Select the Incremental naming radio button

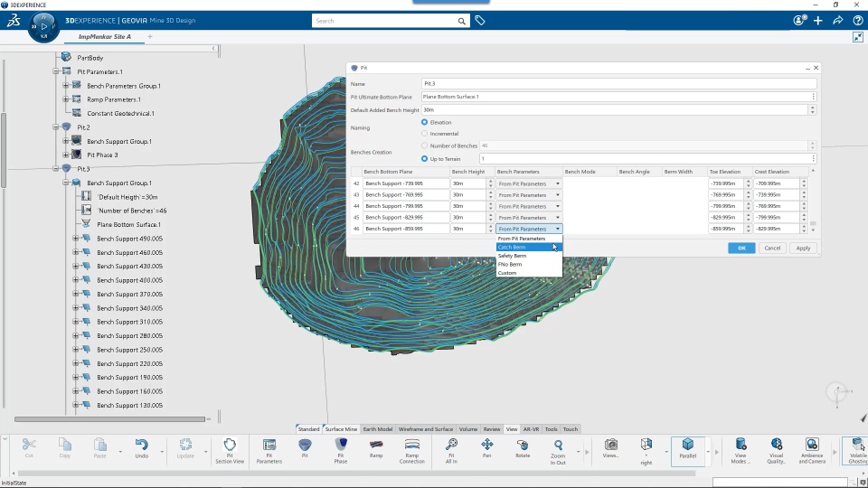click(x=425, y=134)
